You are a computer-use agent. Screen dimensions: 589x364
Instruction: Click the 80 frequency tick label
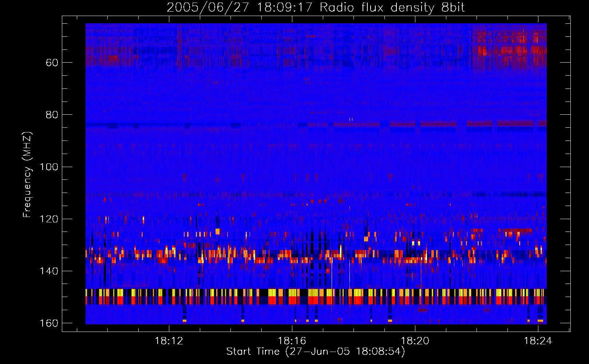[52, 115]
